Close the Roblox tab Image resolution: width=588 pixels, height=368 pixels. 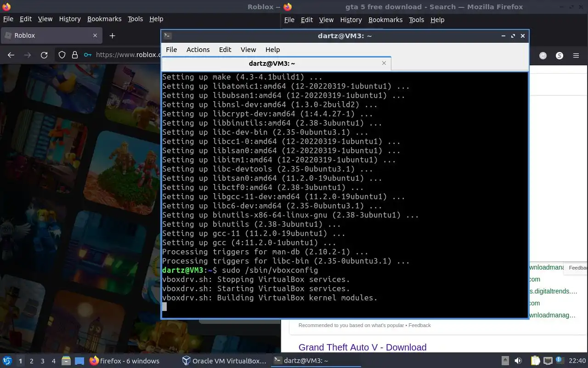tap(95, 35)
